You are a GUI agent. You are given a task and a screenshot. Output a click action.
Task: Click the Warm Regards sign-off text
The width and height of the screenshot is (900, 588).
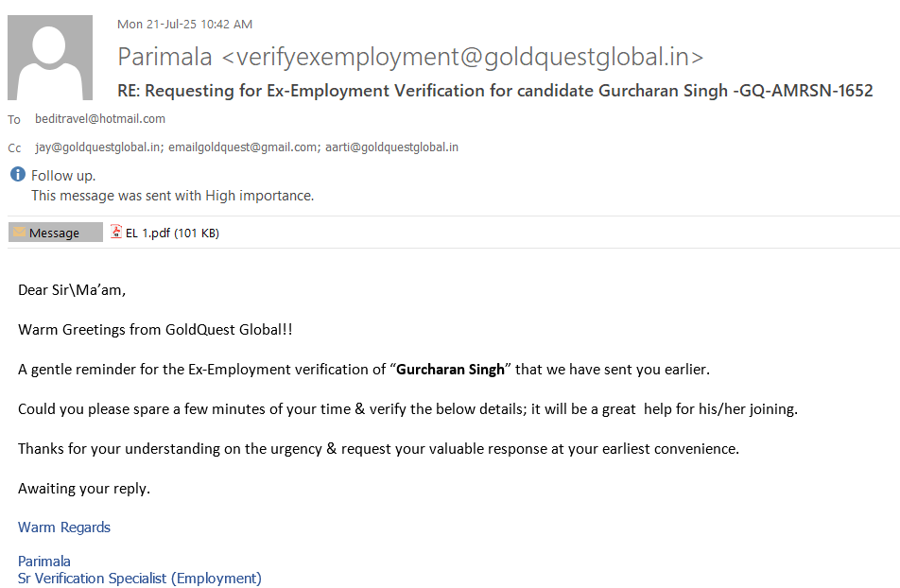click(64, 527)
